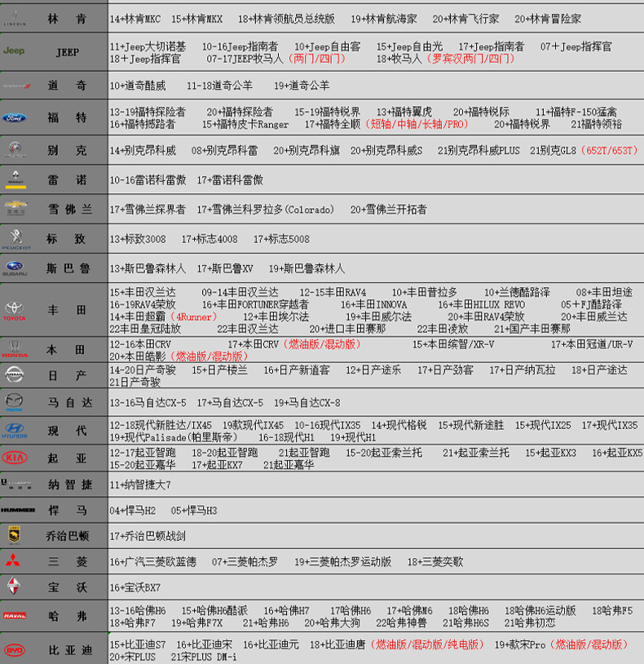Click 21宋PLUS DM-i model entry

204,657
